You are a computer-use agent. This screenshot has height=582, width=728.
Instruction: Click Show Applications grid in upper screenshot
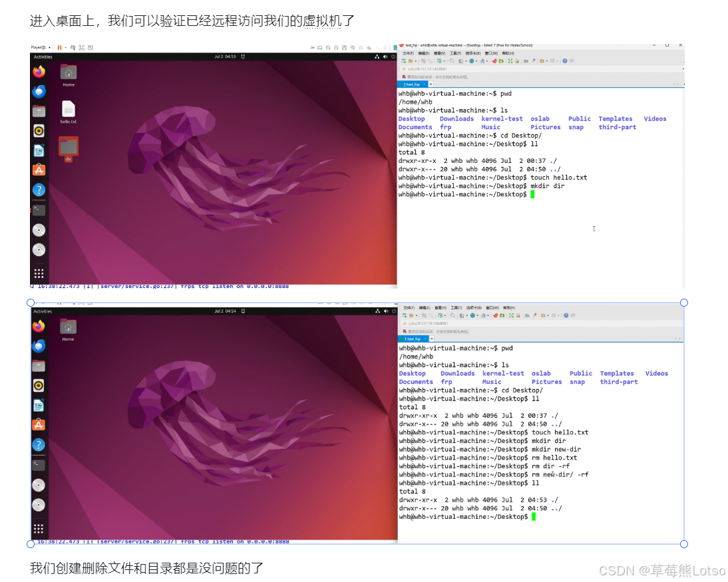click(x=39, y=273)
